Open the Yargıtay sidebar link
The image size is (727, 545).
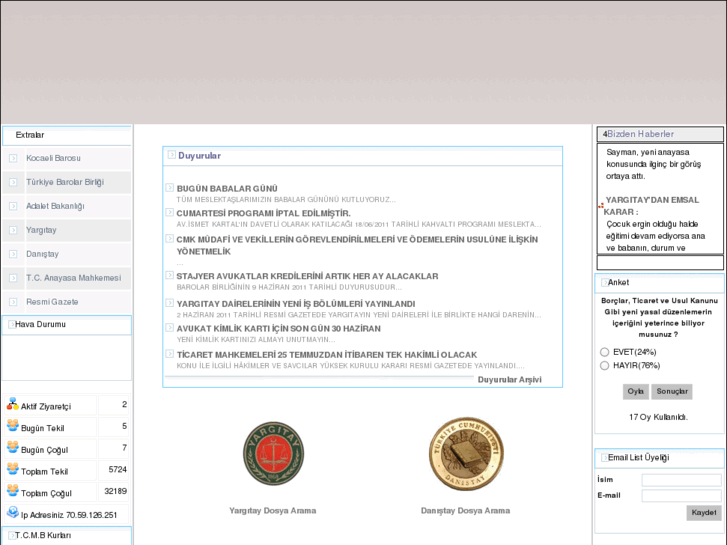[x=41, y=230]
